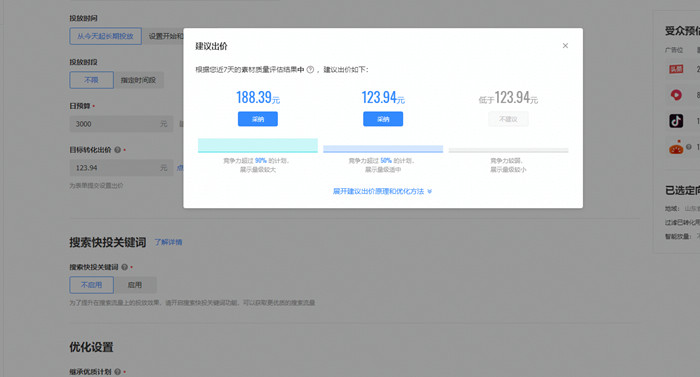Adopt the 188.39元 suggested bid via 采纳
Image resolution: width=700 pixels, height=377 pixels.
[258, 119]
